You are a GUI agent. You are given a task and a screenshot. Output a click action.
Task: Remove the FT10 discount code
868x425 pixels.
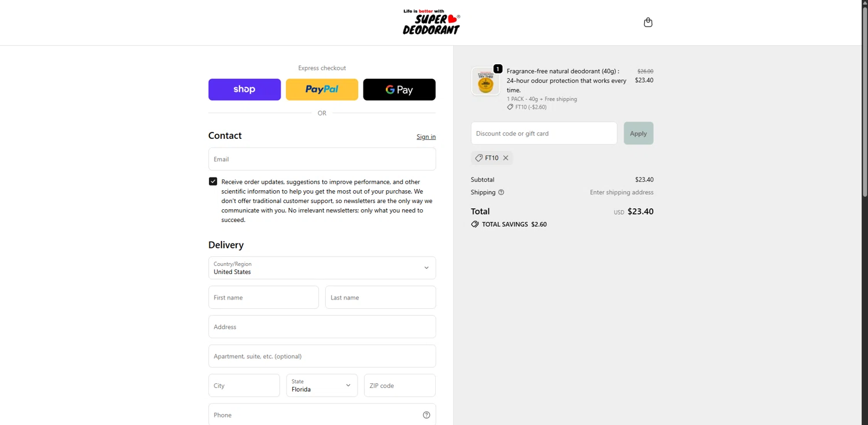tap(506, 158)
